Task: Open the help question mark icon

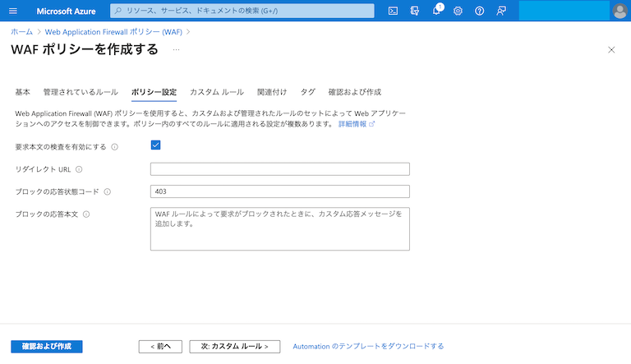Action: (x=479, y=11)
